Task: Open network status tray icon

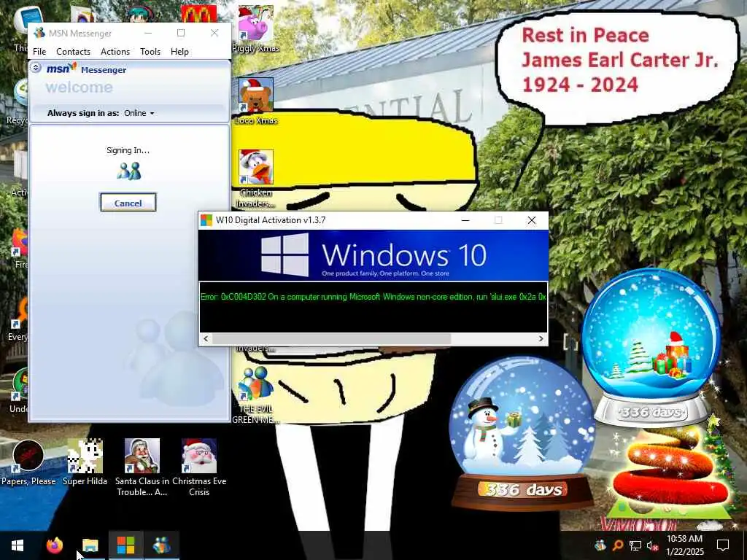Action: (635, 545)
